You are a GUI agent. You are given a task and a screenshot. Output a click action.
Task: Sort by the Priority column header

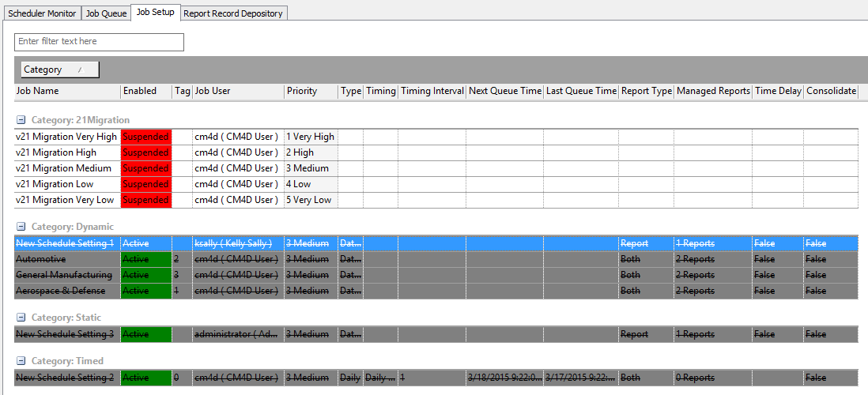tap(310, 92)
